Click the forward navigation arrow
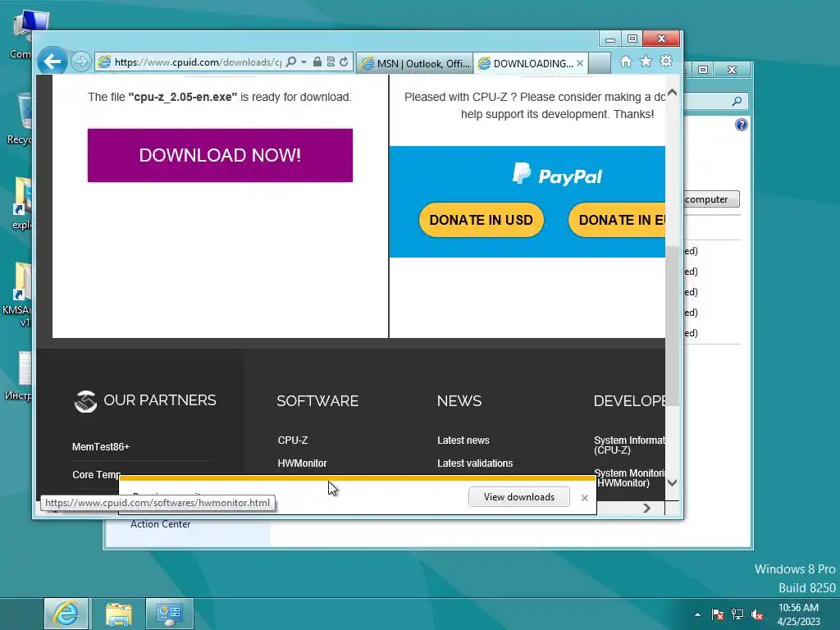 (81, 62)
